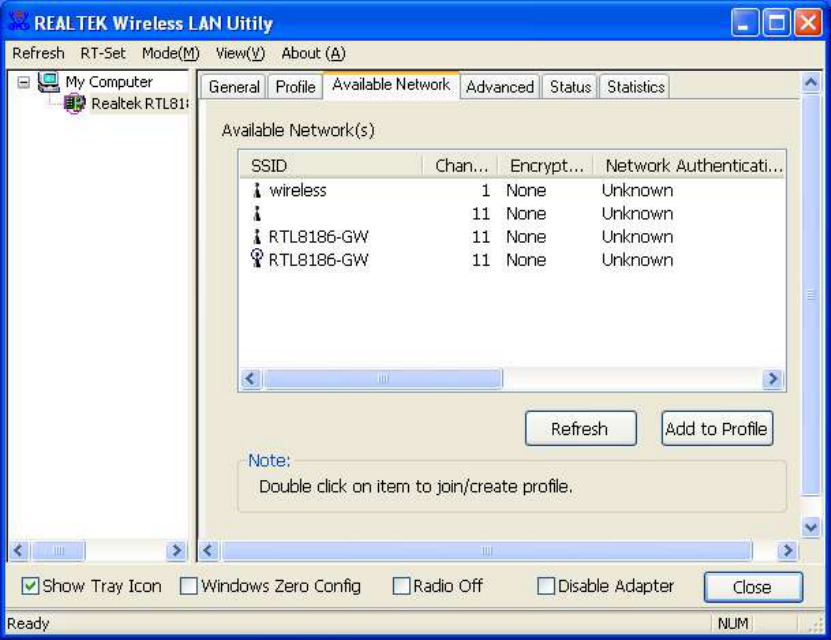Screen dimensions: 831x640
Task: Open the Refresh menu
Action: 38,53
